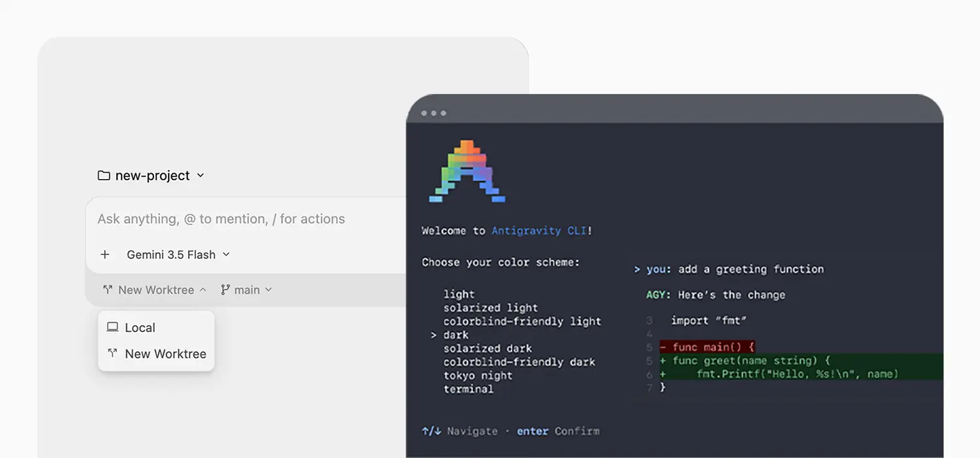Click the added 'func greet(name string)' line
The height and width of the screenshot is (458, 980).
pyautogui.click(x=801, y=361)
